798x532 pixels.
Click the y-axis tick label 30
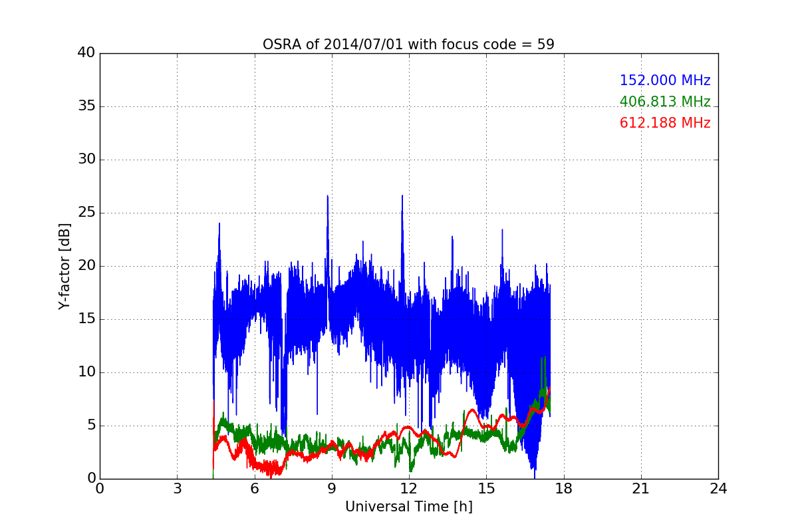pyautogui.click(x=87, y=160)
